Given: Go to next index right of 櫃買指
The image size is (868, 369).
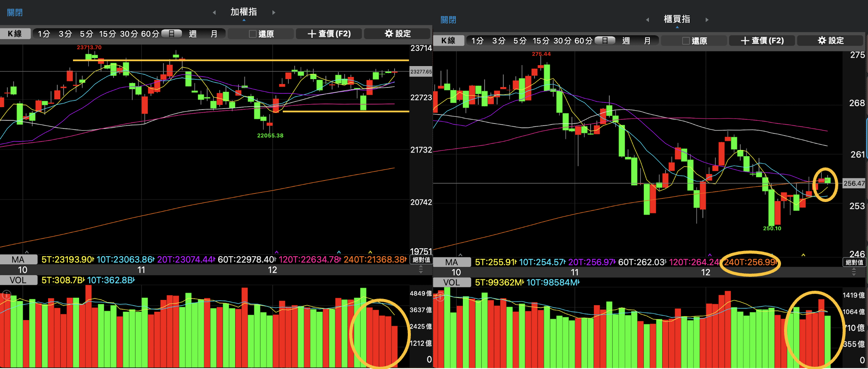Looking at the screenshot, I should click(707, 20).
